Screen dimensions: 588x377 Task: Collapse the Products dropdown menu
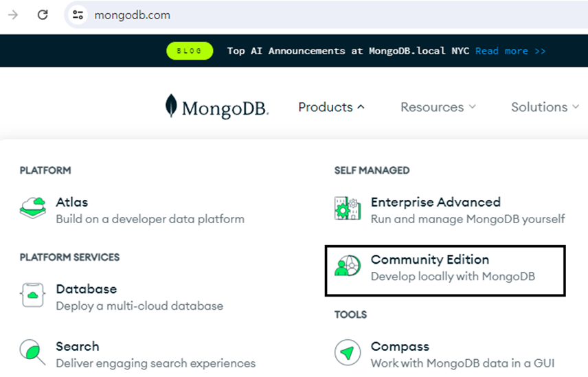point(331,107)
